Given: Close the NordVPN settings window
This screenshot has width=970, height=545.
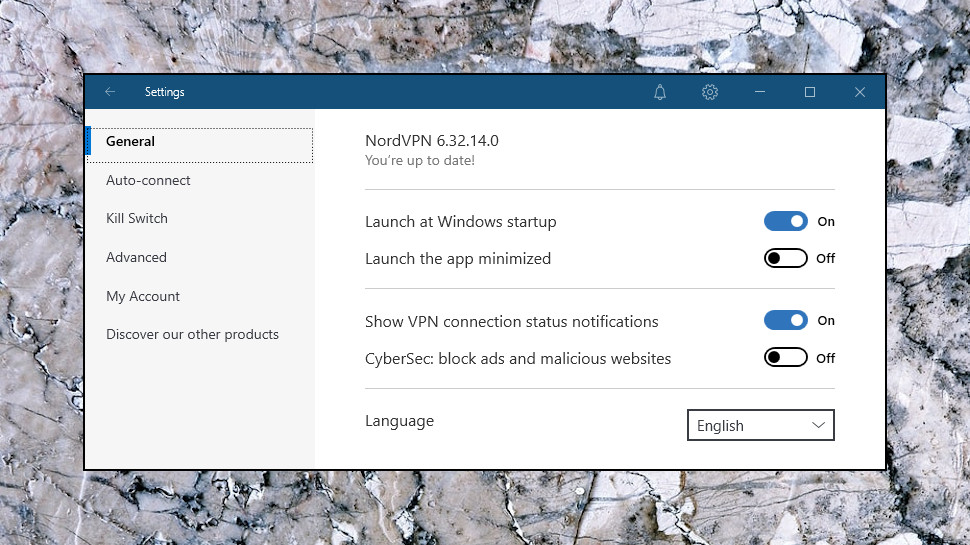Looking at the screenshot, I should pyautogui.click(x=860, y=92).
